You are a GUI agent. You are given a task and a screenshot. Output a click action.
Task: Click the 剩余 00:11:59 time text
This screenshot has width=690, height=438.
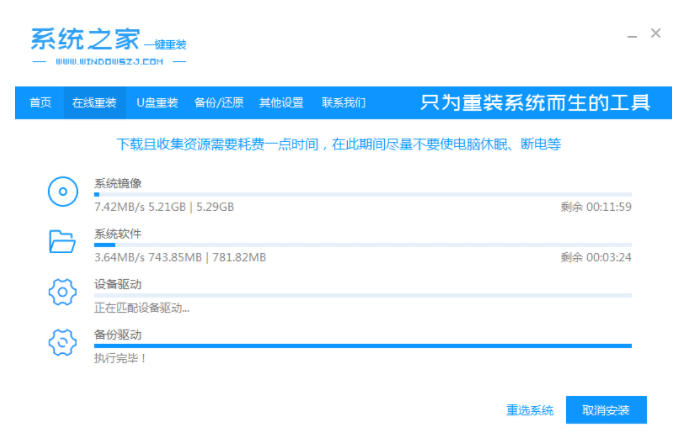coord(596,207)
